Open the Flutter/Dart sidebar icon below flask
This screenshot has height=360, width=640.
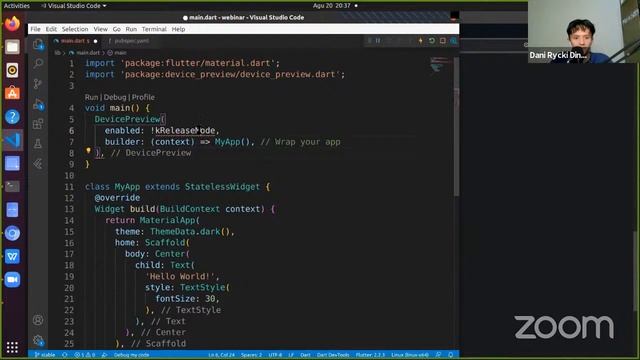(38, 164)
